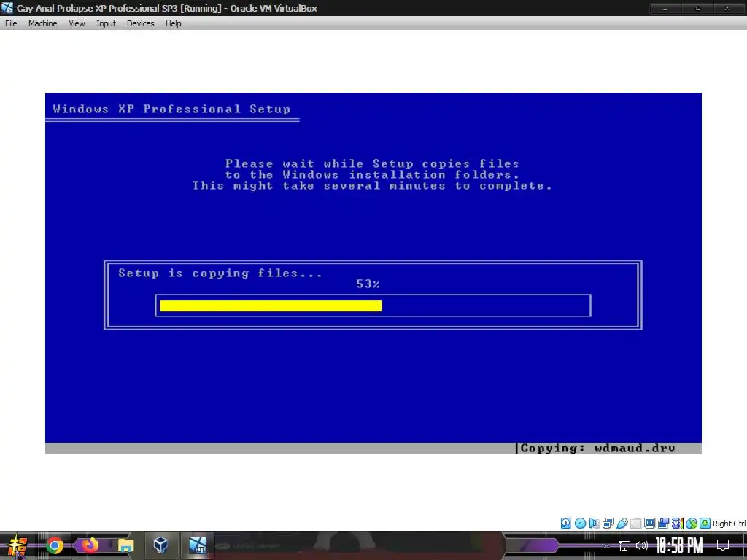Open the Help menu
Viewport: 747px width, 560px height.
pos(173,23)
